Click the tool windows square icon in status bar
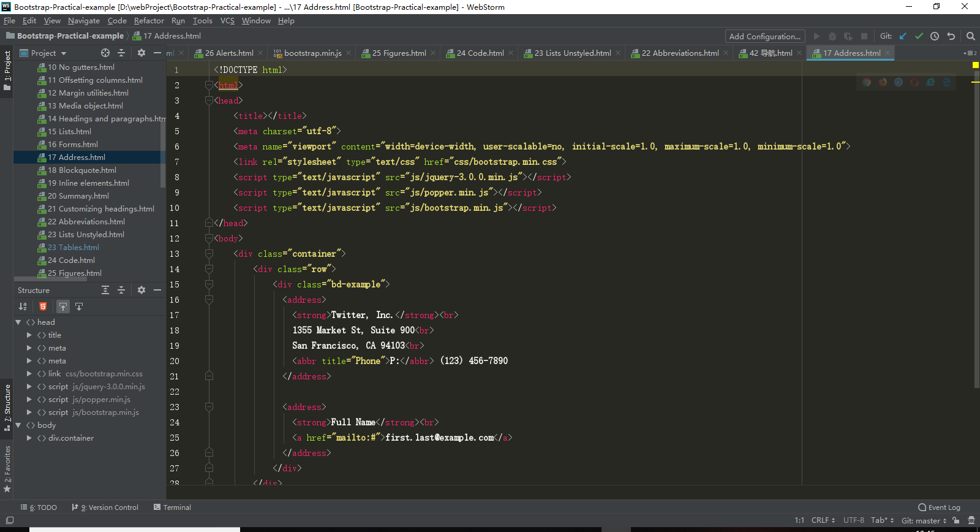 [x=10, y=520]
